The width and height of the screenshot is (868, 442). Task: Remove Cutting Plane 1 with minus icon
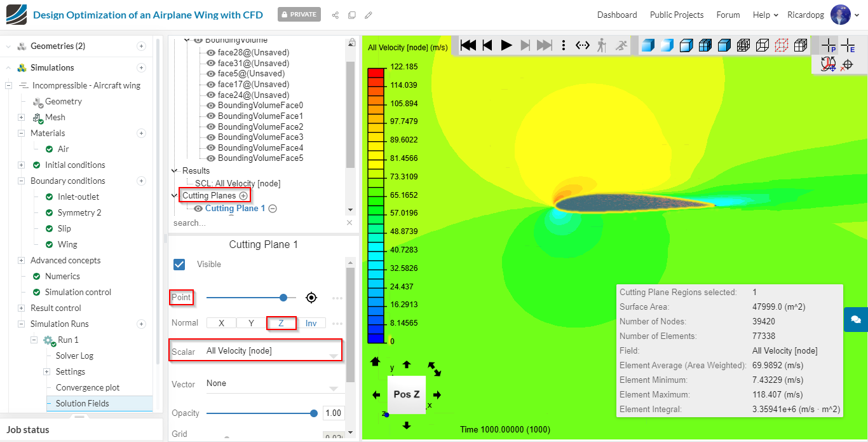coord(273,209)
